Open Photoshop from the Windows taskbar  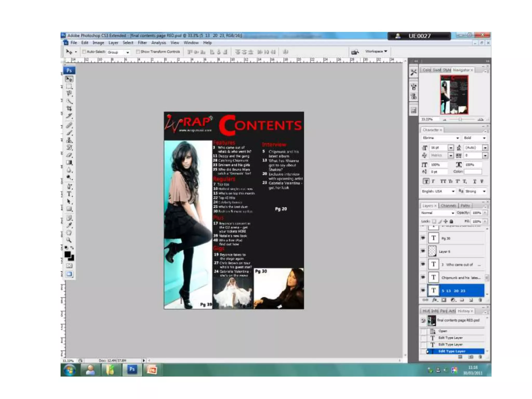click(x=132, y=370)
